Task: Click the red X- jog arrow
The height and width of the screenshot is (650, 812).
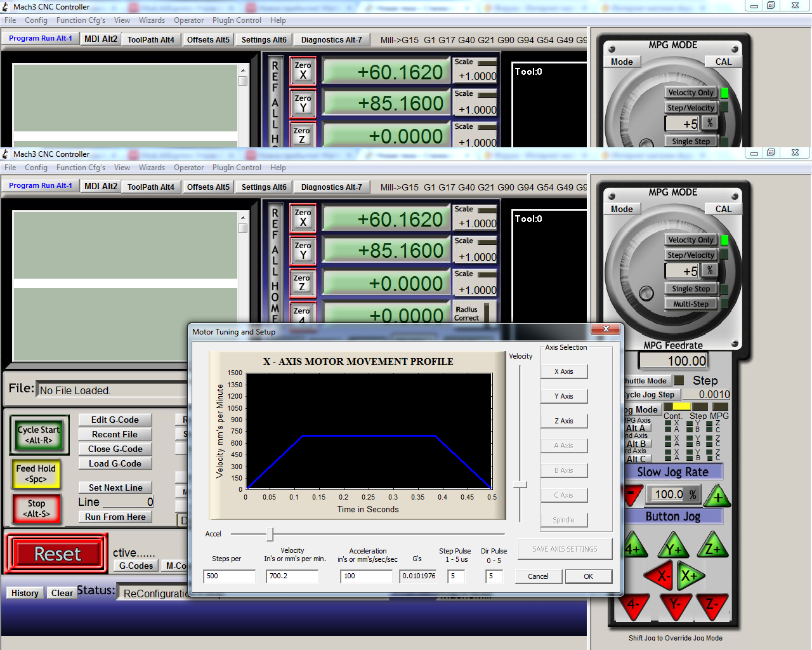Action: tap(658, 576)
